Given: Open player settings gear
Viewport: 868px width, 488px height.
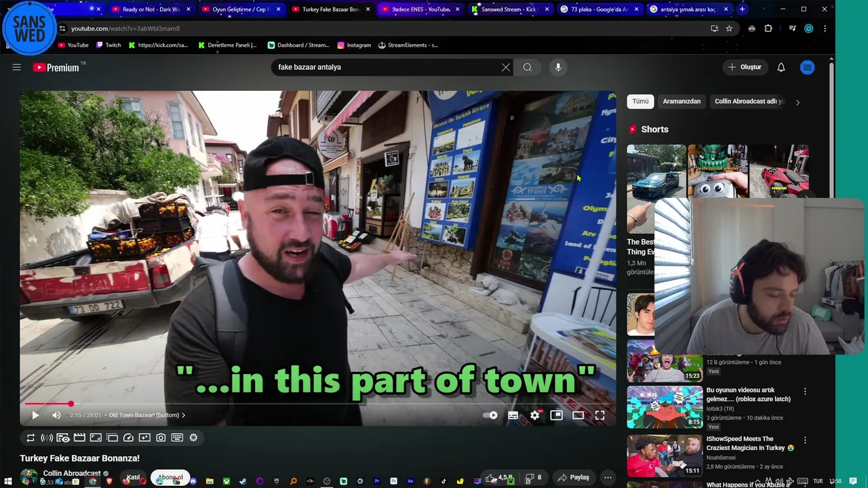Looking at the screenshot, I should coord(535,415).
